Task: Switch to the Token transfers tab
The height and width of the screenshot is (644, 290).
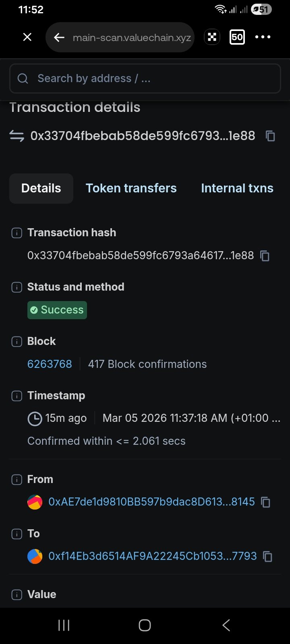Action: [x=131, y=188]
